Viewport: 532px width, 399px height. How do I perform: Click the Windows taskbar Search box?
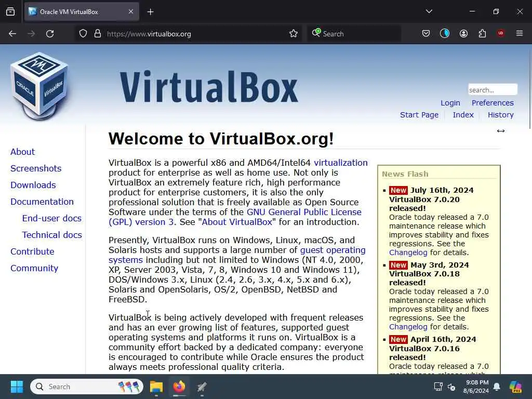coord(87,387)
